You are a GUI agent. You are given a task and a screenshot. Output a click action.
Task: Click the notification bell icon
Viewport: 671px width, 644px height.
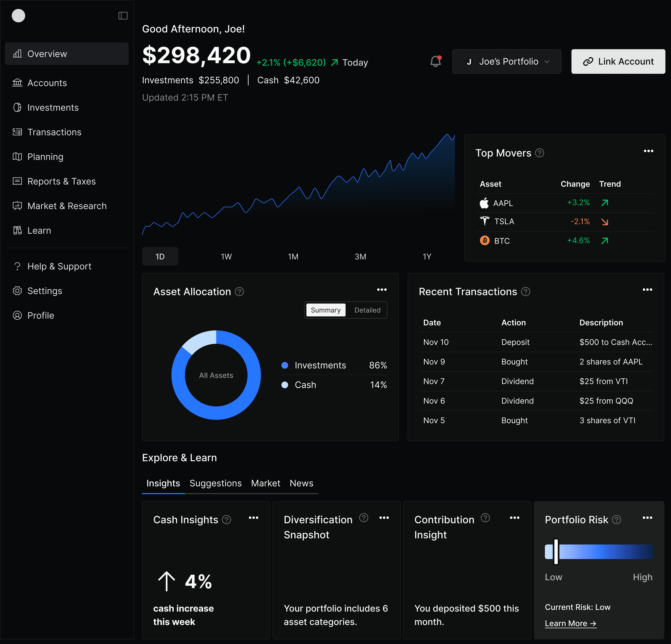click(435, 62)
